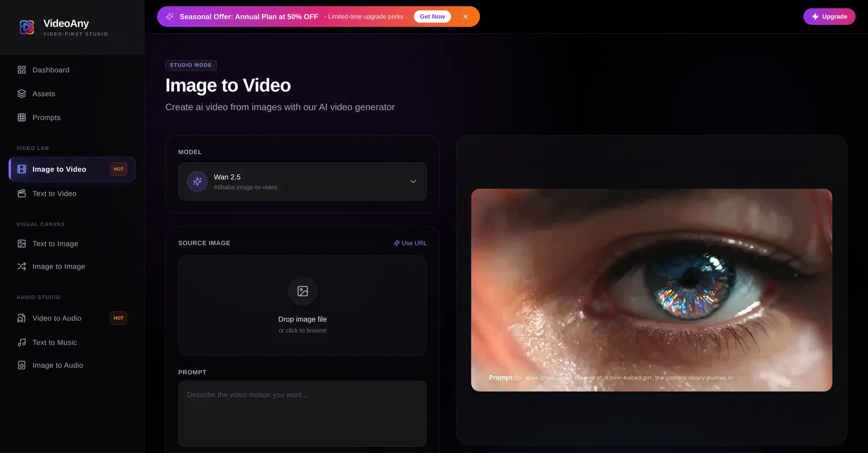Click the Prompts table icon

22,117
